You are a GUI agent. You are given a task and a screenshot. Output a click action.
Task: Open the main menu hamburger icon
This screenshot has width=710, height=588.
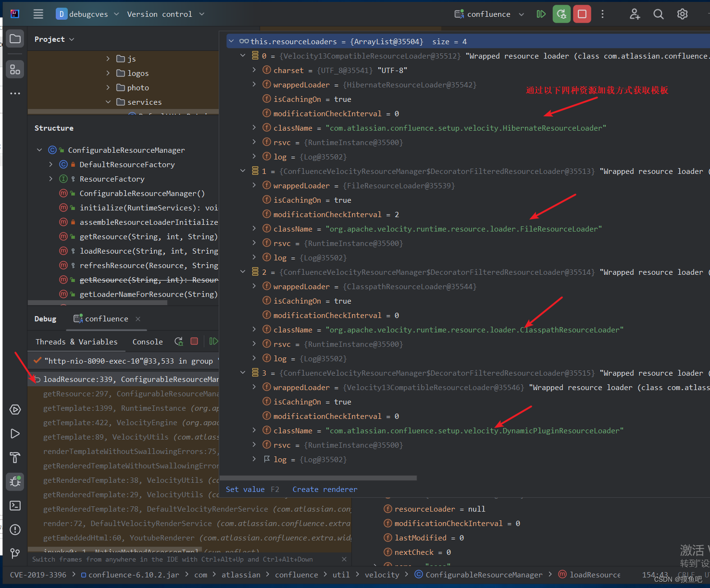point(38,13)
